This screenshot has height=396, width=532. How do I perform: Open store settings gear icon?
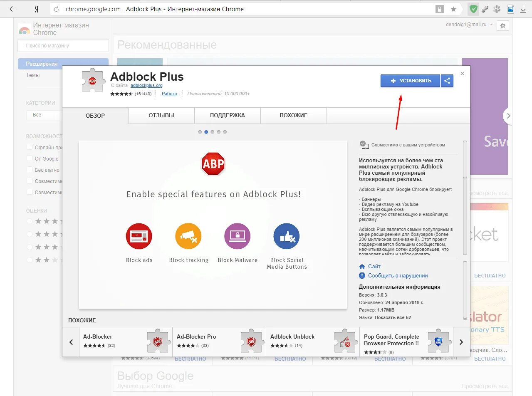point(503,25)
